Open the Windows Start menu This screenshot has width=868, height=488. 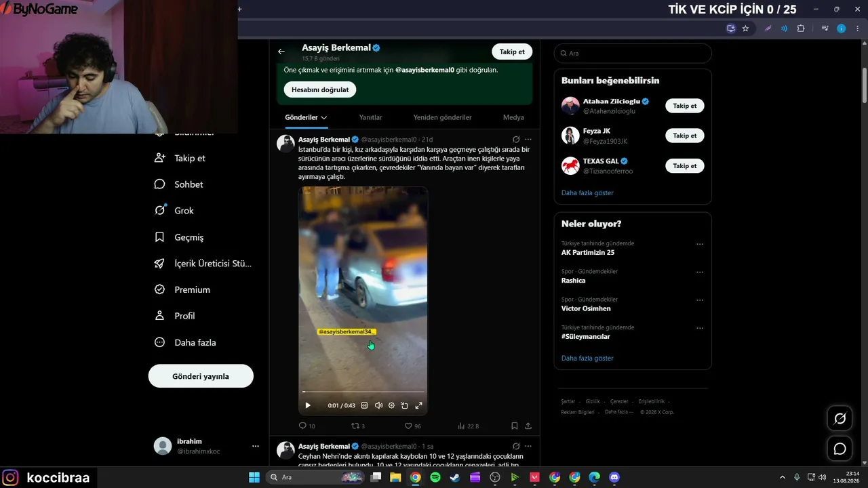pos(254,477)
